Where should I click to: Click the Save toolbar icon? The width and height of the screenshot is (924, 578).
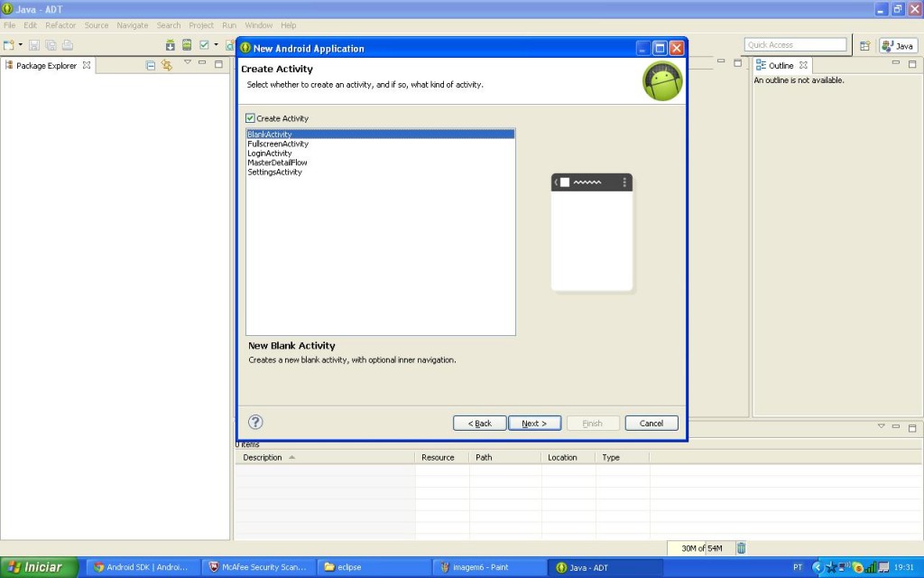[33, 45]
